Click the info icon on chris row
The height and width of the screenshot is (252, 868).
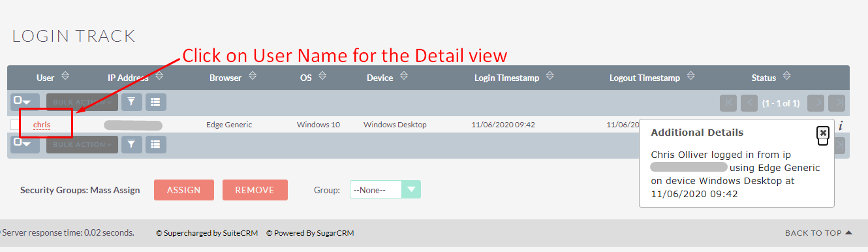pyautogui.click(x=841, y=125)
